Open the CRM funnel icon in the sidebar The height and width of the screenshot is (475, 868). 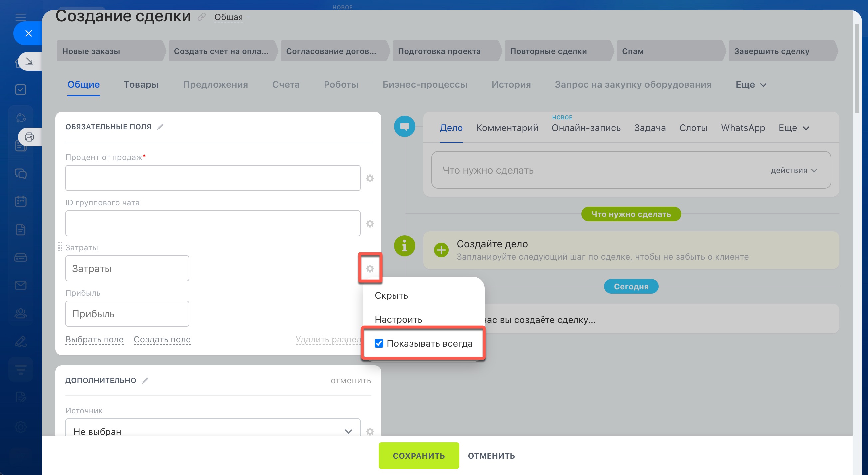click(x=21, y=370)
